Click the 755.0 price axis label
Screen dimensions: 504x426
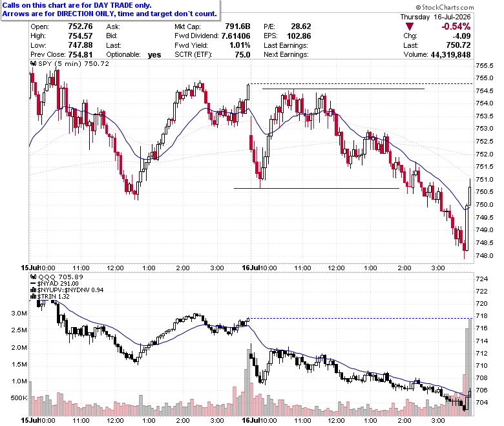485,78
